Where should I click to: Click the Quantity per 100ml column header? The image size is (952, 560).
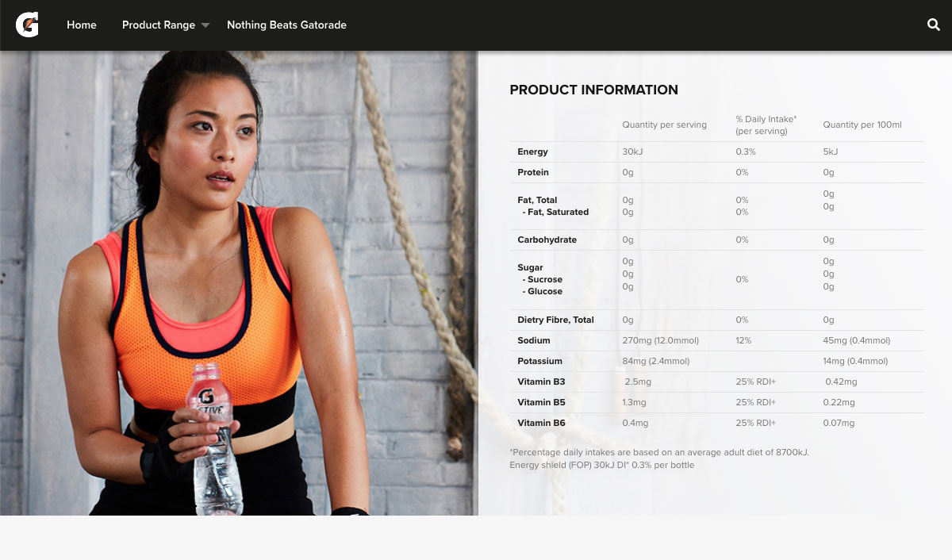click(x=862, y=125)
